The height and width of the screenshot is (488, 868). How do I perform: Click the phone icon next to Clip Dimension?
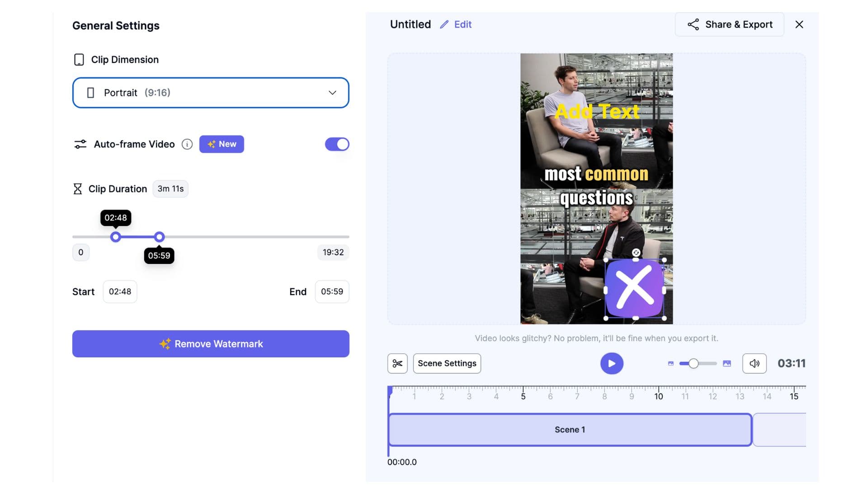pos(79,59)
